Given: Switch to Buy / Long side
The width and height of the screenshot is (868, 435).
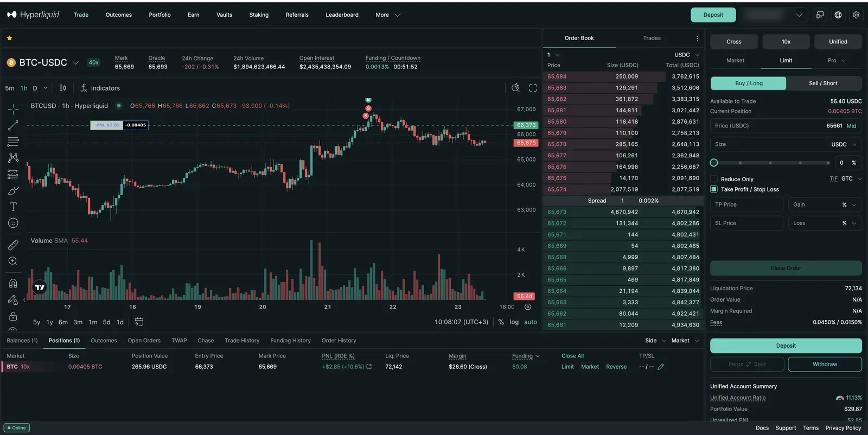Looking at the screenshot, I should (x=749, y=84).
